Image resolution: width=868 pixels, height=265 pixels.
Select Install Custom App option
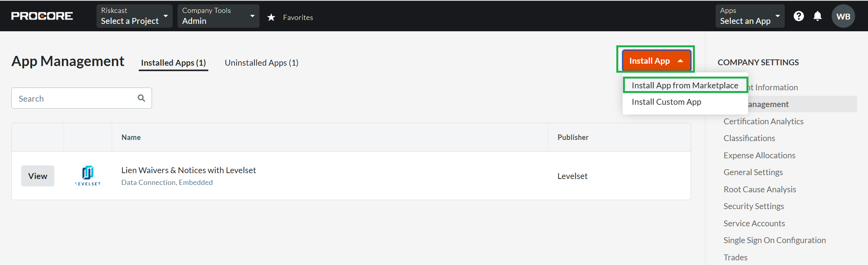(666, 102)
